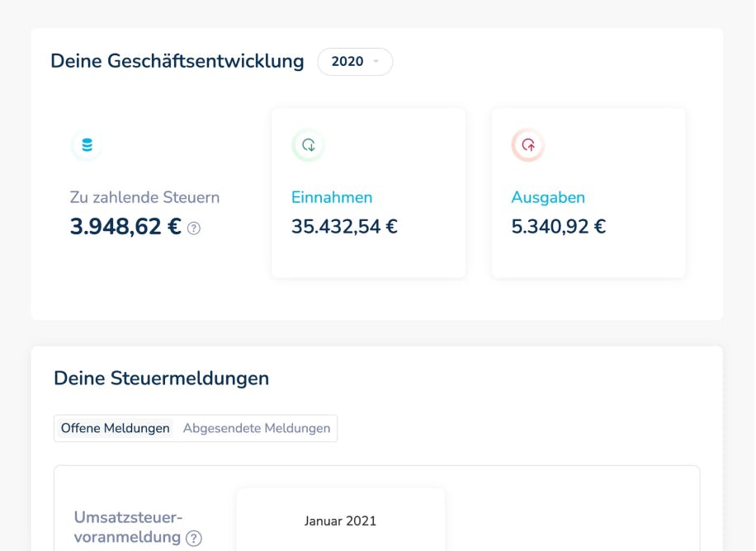
Task: Click the Zu zahlende Steuern label
Action: tap(144, 197)
